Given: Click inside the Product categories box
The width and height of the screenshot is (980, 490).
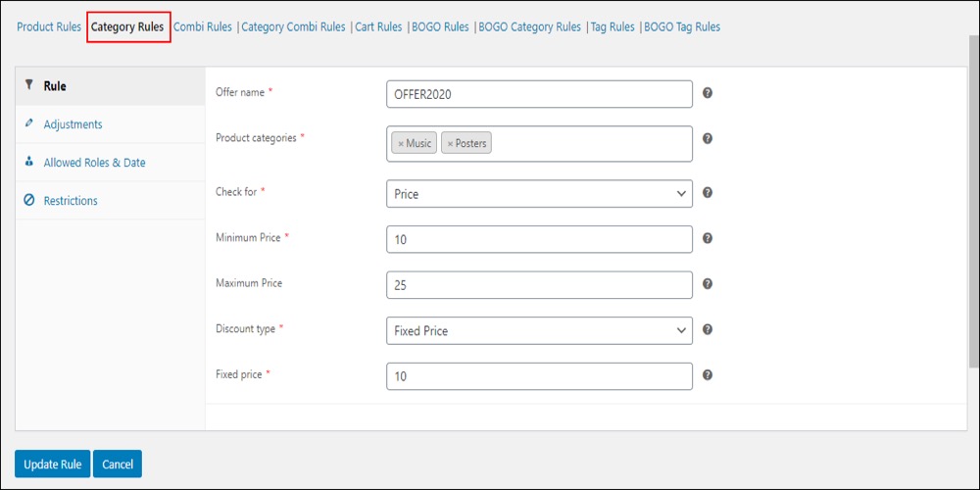Looking at the screenshot, I should pyautogui.click(x=539, y=144).
